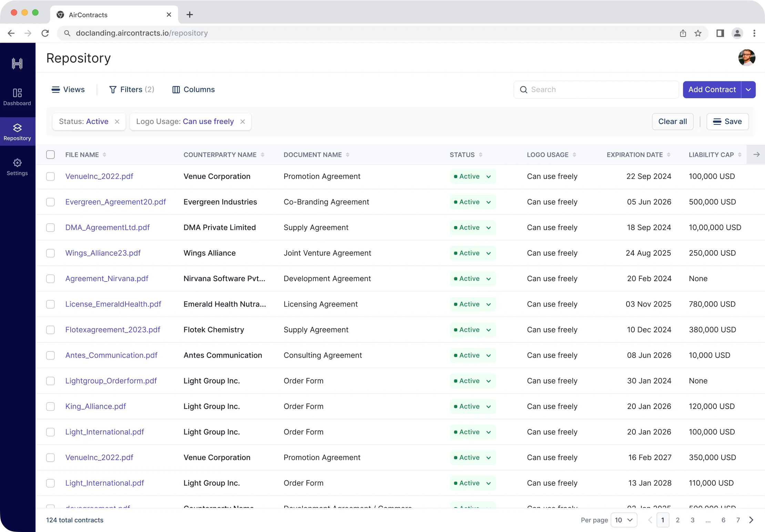Viewport: 765px width, 532px height.
Task: Click the Clear all filters button
Action: click(x=672, y=121)
